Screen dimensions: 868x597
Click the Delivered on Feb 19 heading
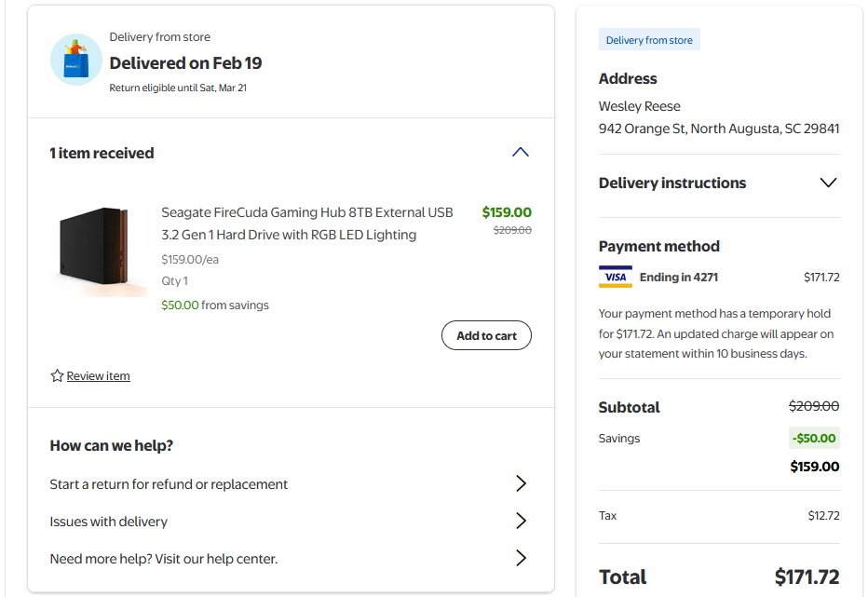(x=185, y=63)
